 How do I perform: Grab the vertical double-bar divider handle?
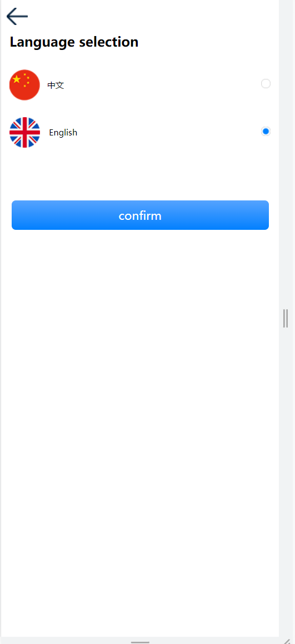coord(286,318)
